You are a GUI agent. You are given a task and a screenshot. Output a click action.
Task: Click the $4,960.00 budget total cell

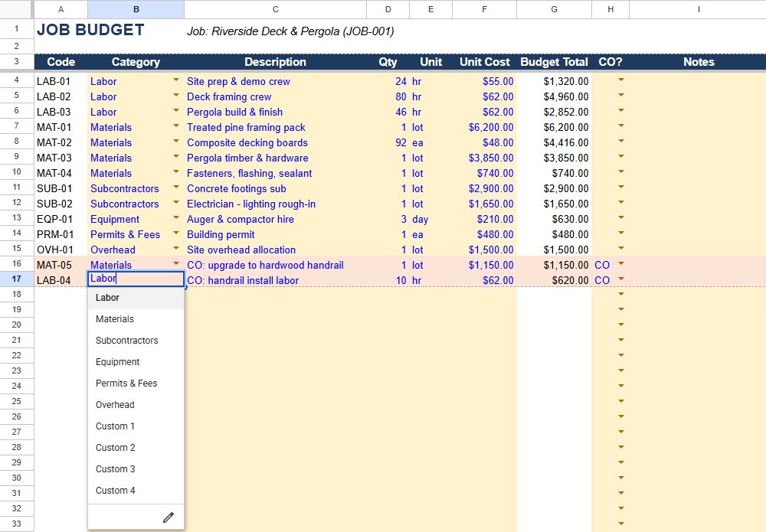point(554,96)
